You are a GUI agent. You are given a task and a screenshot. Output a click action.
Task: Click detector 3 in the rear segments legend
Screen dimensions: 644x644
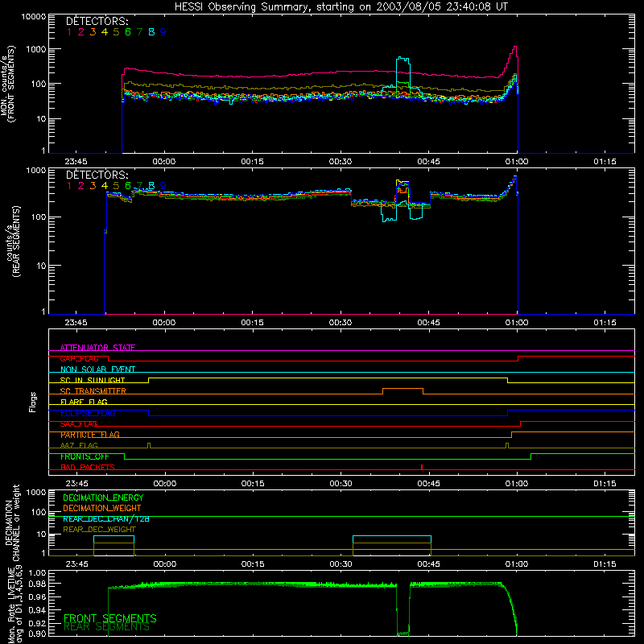93,186
